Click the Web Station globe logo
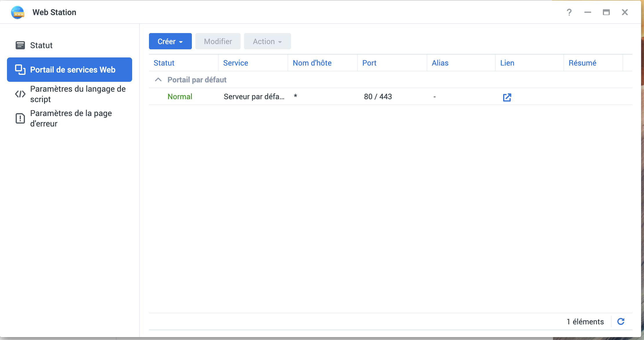 click(18, 12)
